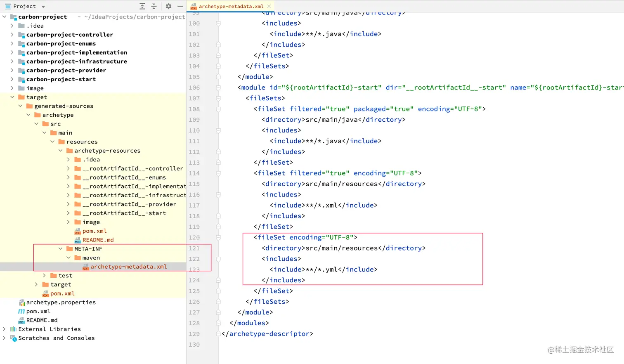
Task: Collapse the generated-sources folder
Action: click(20, 106)
